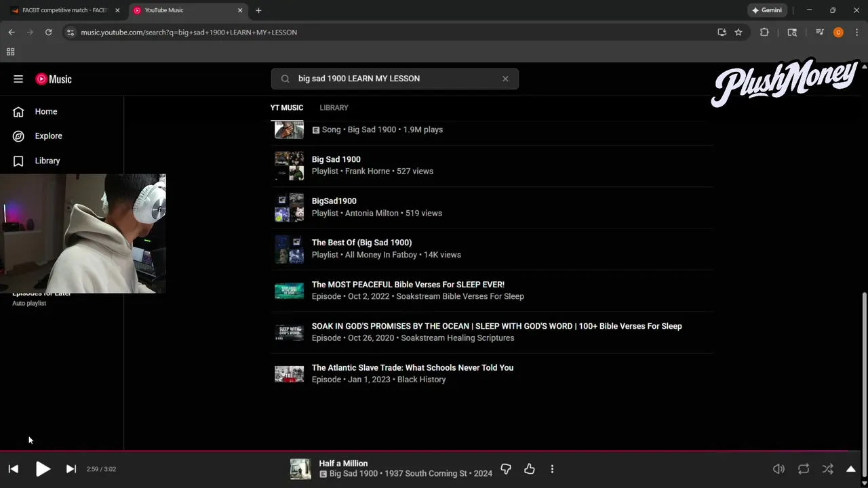
Task: Open browser extensions puzzle icon
Action: (x=764, y=32)
